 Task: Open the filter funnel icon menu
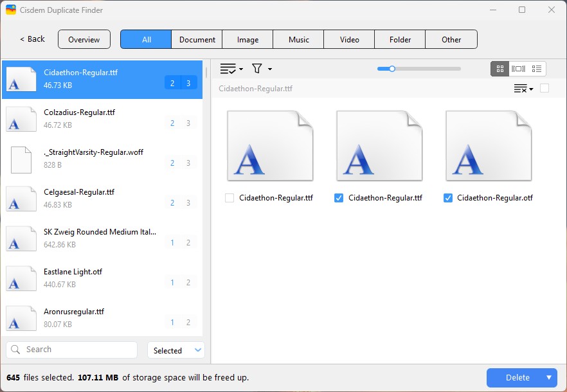(261, 69)
